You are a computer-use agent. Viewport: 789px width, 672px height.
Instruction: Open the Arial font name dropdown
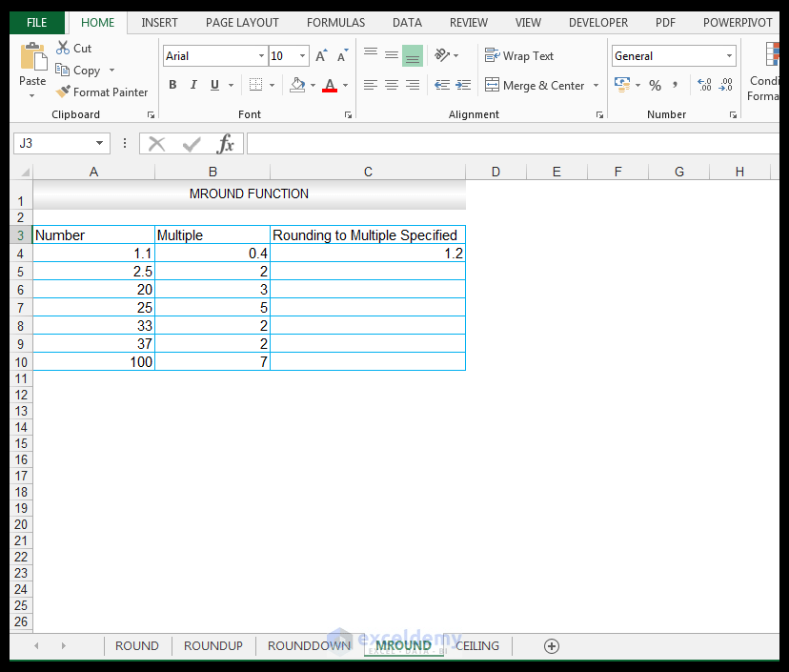tap(260, 55)
